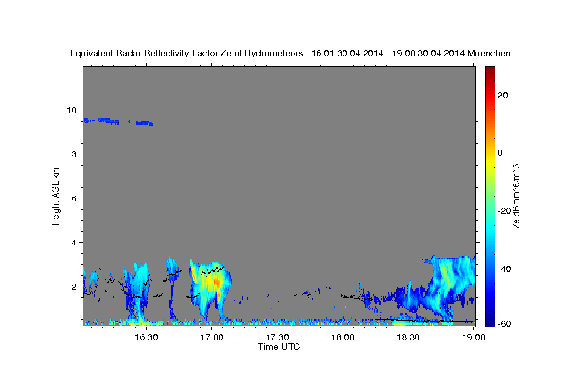The width and height of the screenshot is (588, 392).
Task: Click the '18:30' time tick label
Action: click(x=409, y=338)
